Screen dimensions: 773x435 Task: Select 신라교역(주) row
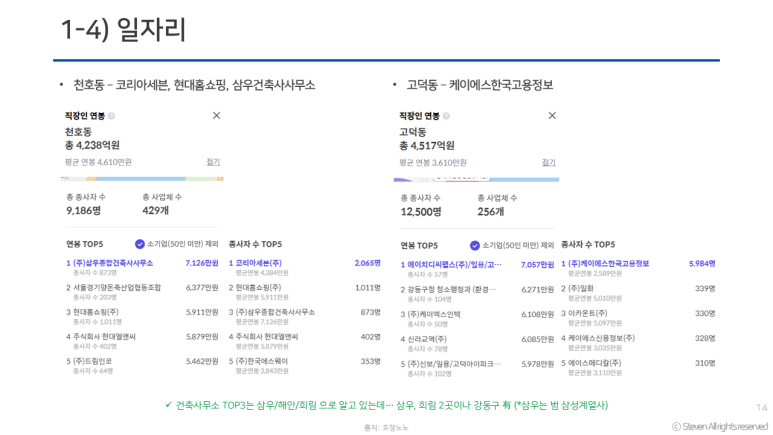coord(477,344)
